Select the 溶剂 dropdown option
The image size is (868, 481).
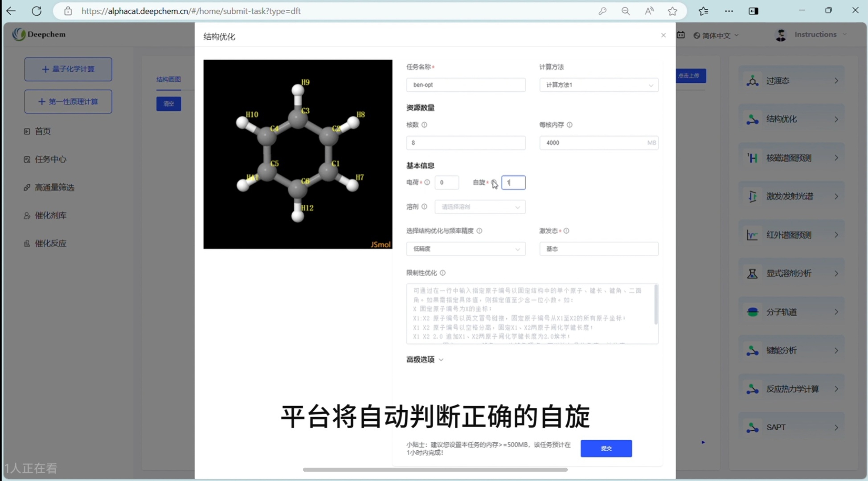[479, 207]
